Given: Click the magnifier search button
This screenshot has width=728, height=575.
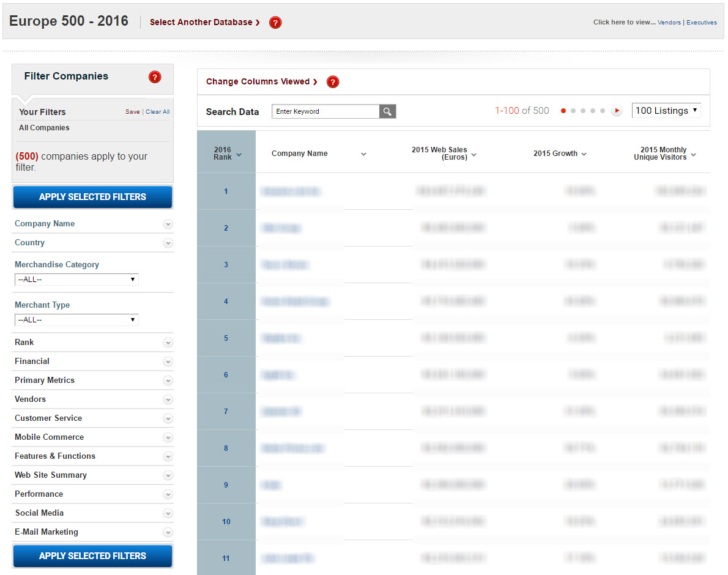Looking at the screenshot, I should click(x=387, y=111).
